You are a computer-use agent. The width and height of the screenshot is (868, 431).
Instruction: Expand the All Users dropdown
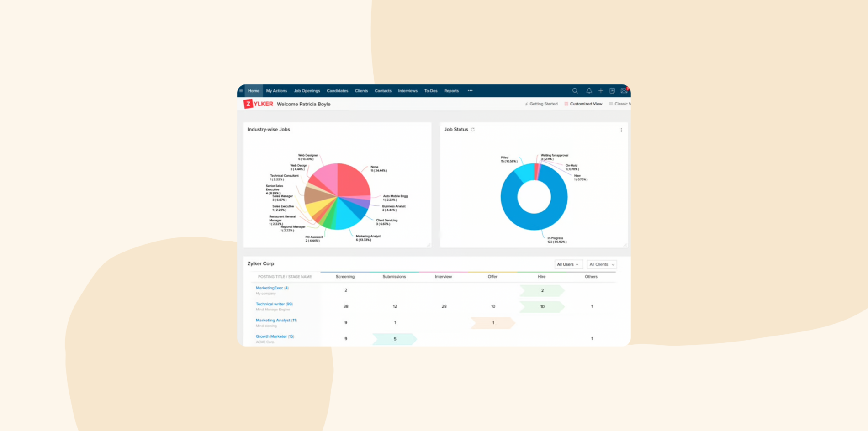[x=568, y=264]
